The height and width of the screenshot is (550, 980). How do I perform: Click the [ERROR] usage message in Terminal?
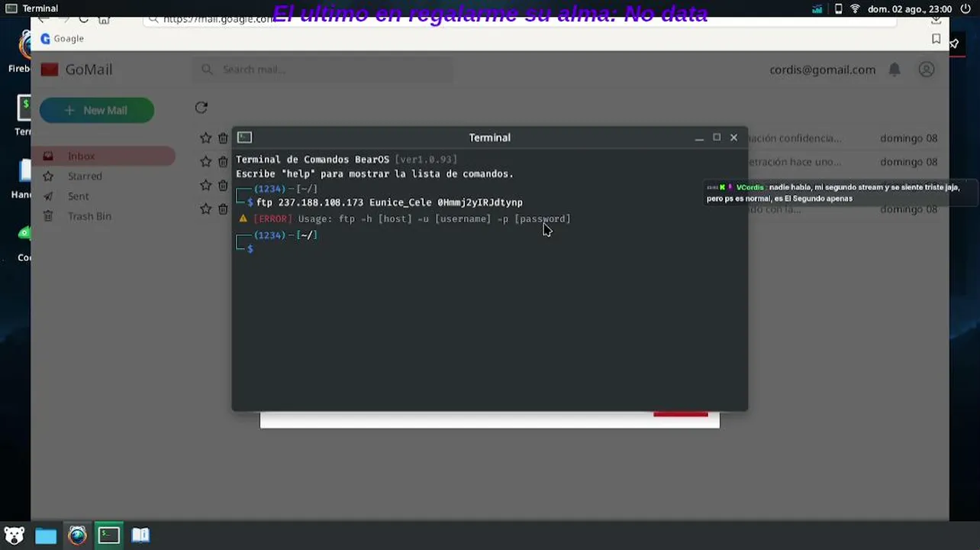(412, 218)
